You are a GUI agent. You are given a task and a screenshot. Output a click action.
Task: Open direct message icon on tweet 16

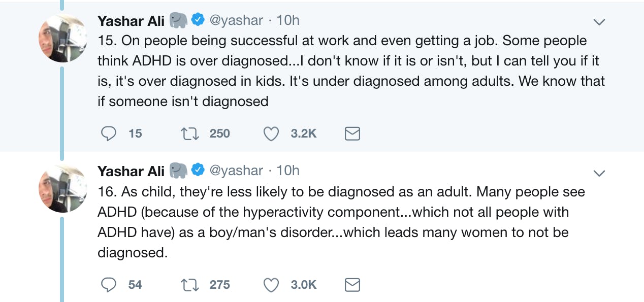[352, 285]
